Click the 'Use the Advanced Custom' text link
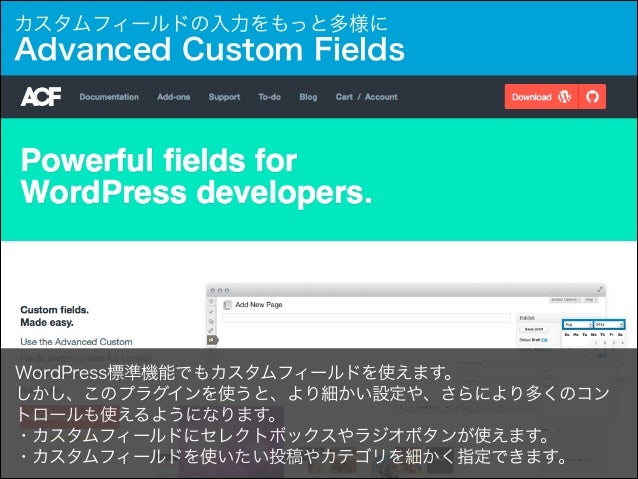638x479 pixels. (76, 342)
